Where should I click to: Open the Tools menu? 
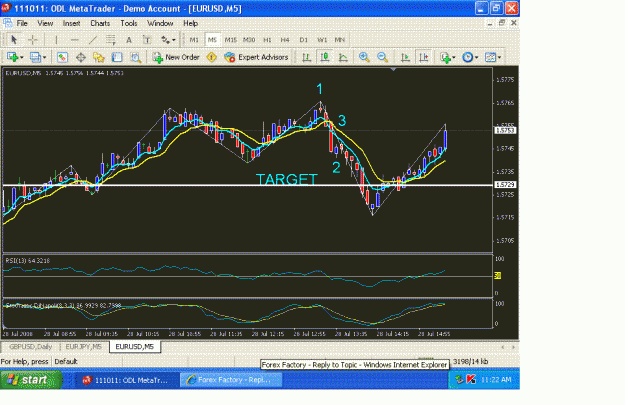[129, 23]
